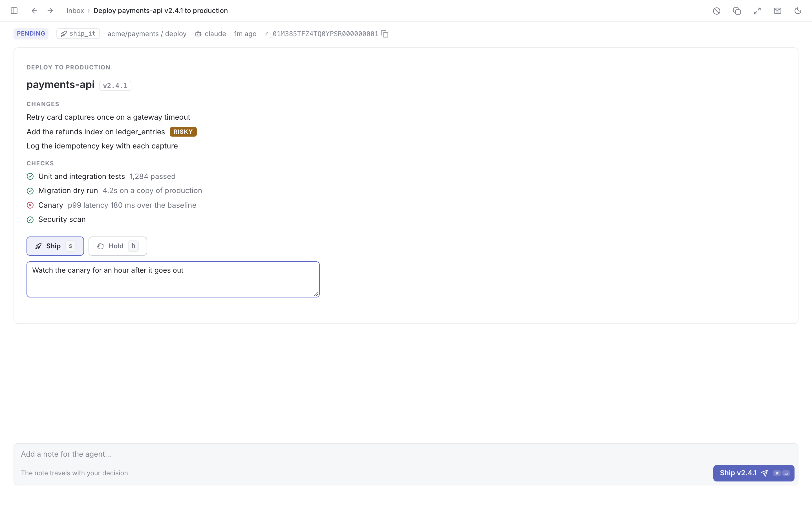The image size is (812, 508).
Task: Click the copy-stack icon in top bar
Action: [x=737, y=11]
